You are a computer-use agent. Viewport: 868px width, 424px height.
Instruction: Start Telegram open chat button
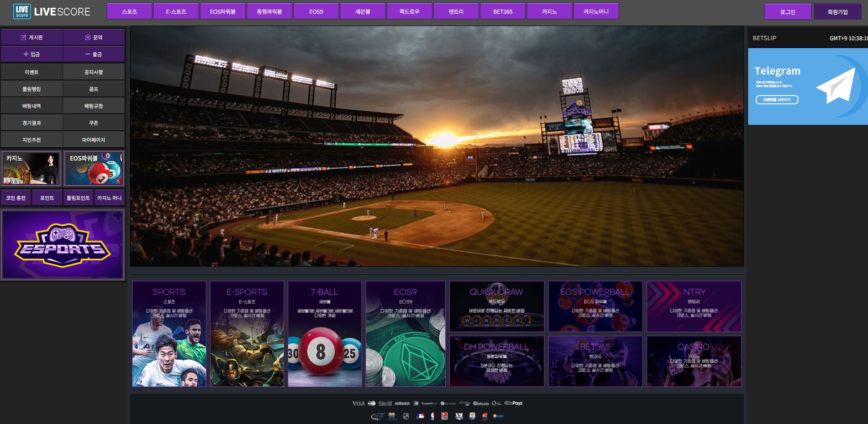777,100
